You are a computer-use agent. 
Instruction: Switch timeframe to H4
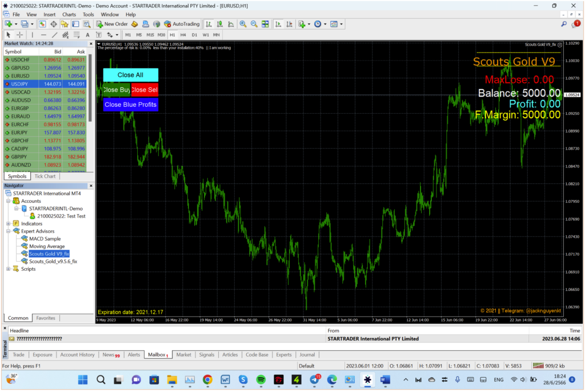[x=183, y=35]
